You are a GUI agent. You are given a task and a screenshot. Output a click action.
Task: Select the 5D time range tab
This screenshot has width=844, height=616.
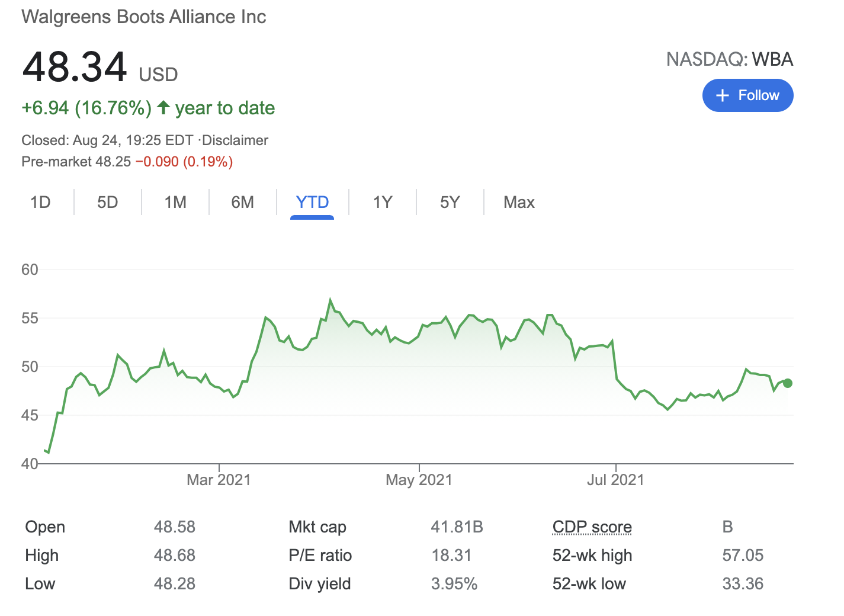click(107, 203)
